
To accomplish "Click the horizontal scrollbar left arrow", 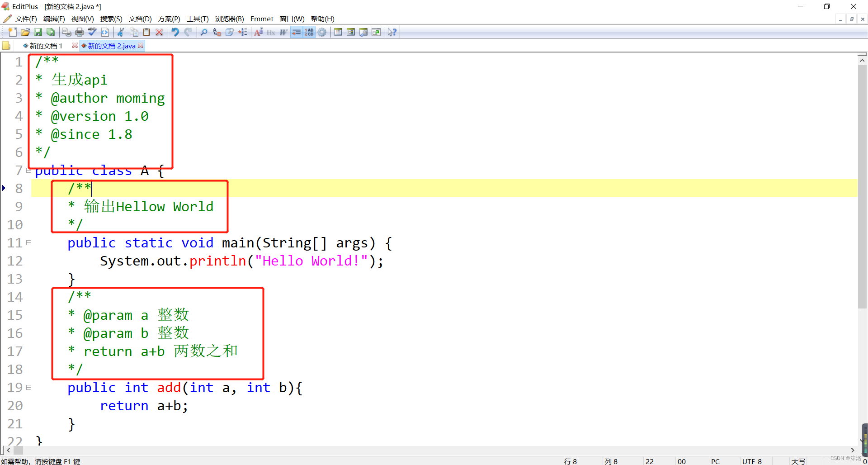I will coord(9,450).
